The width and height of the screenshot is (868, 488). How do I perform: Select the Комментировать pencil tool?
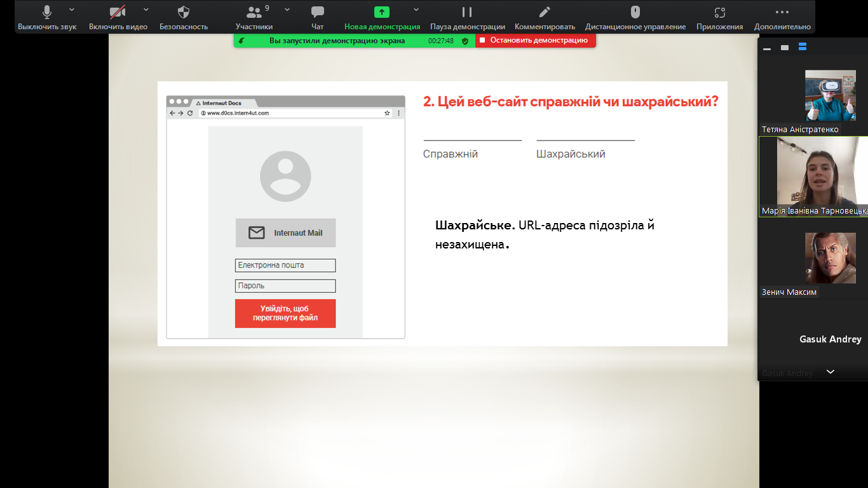[x=545, y=17]
